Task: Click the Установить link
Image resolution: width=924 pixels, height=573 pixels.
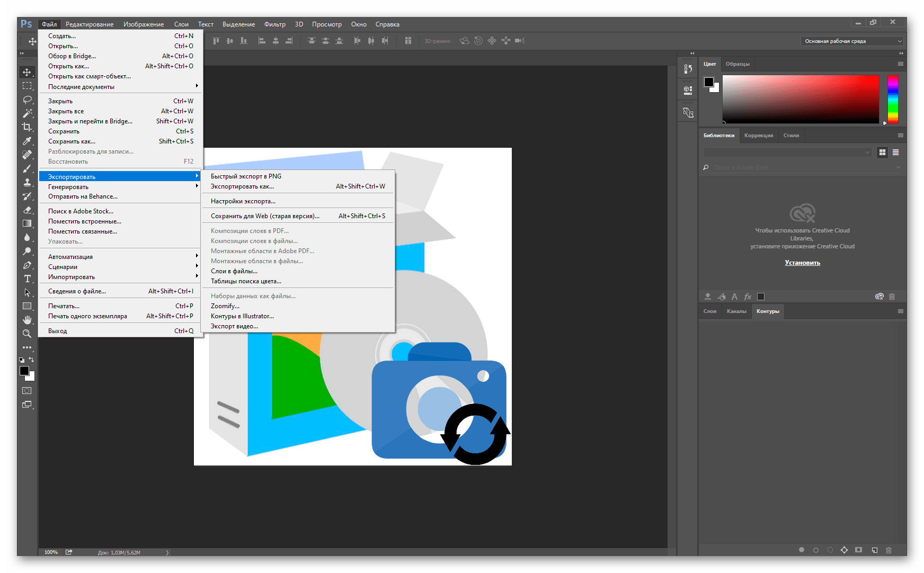Action: 802,263
